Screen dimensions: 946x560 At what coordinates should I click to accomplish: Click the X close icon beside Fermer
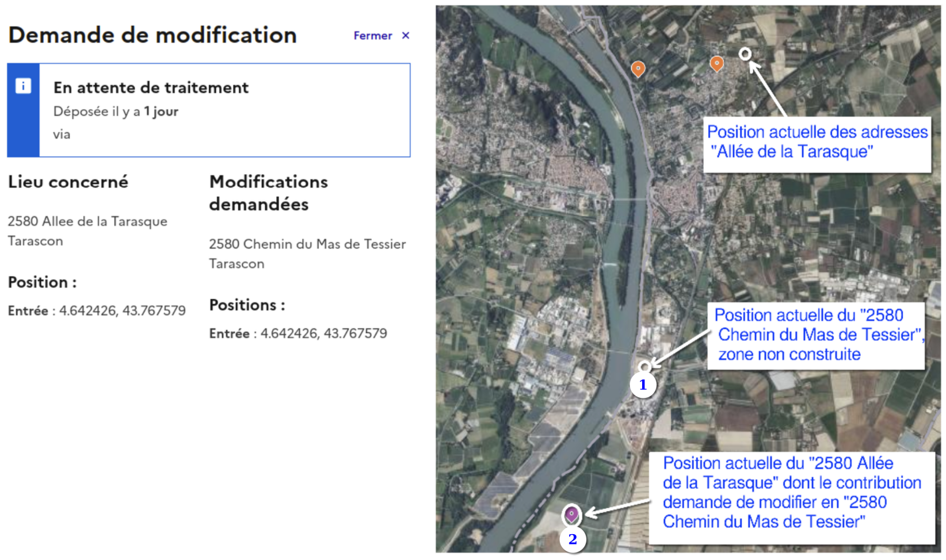[406, 36]
